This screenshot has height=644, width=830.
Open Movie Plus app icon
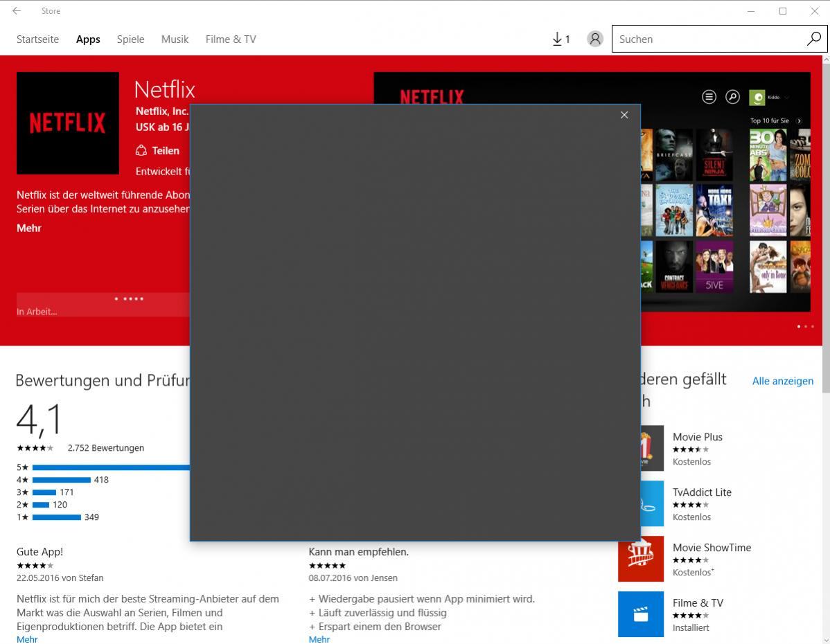[652, 447]
